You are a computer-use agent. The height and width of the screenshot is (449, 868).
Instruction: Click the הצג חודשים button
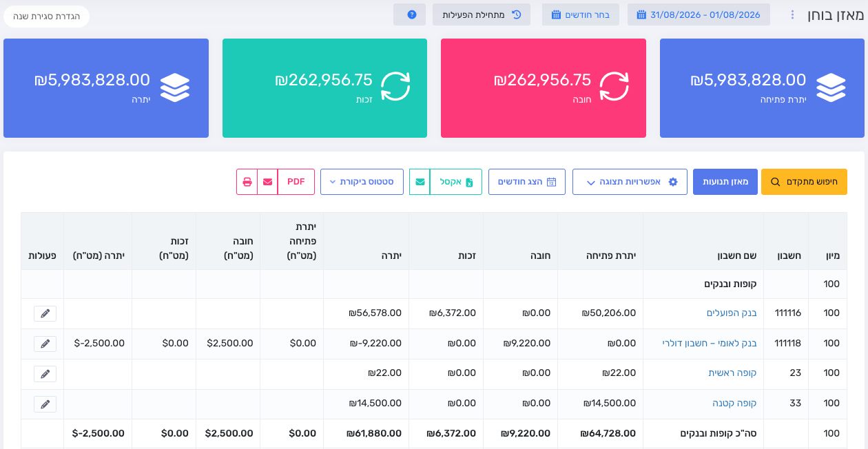pos(527,182)
